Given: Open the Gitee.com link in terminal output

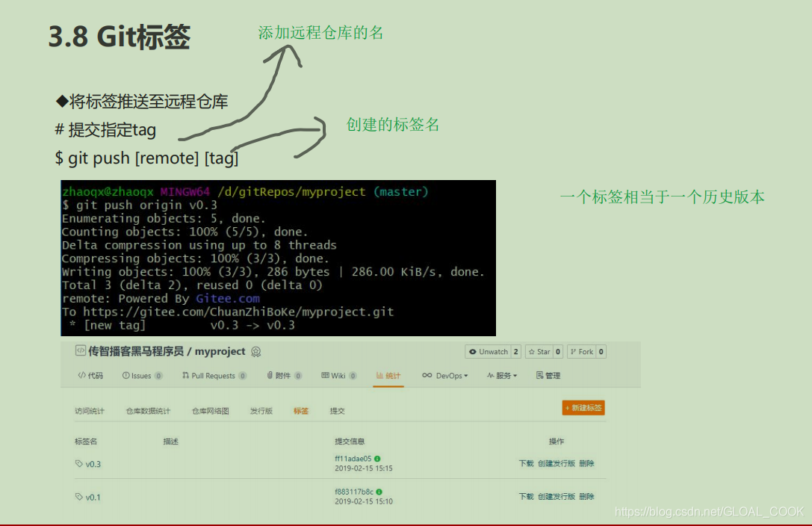Looking at the screenshot, I should pyautogui.click(x=228, y=298).
